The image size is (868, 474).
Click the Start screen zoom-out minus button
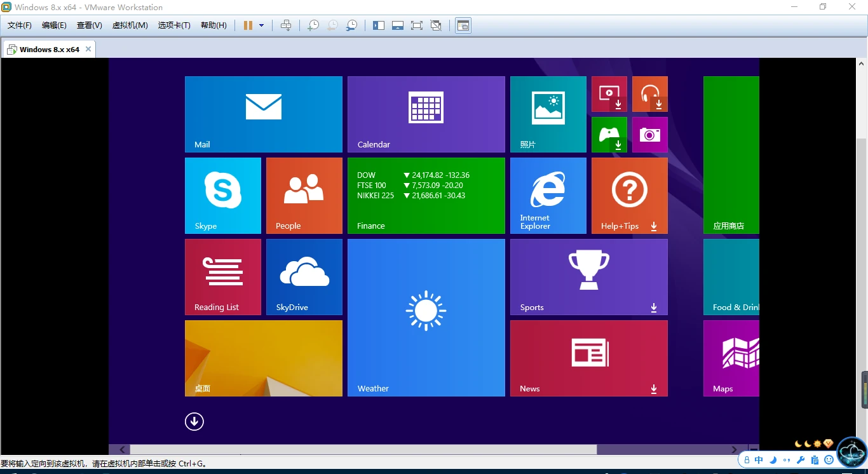click(754, 449)
